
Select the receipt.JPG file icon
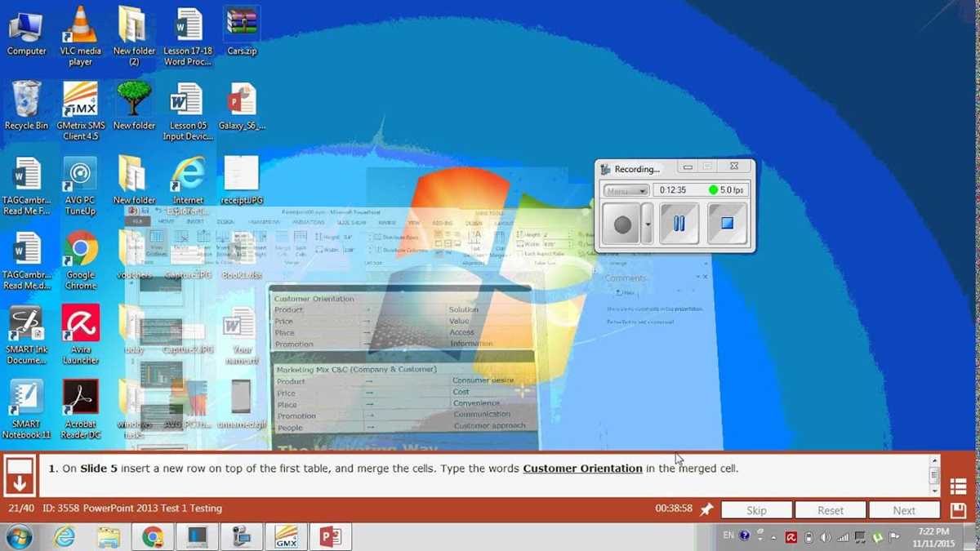(x=241, y=181)
